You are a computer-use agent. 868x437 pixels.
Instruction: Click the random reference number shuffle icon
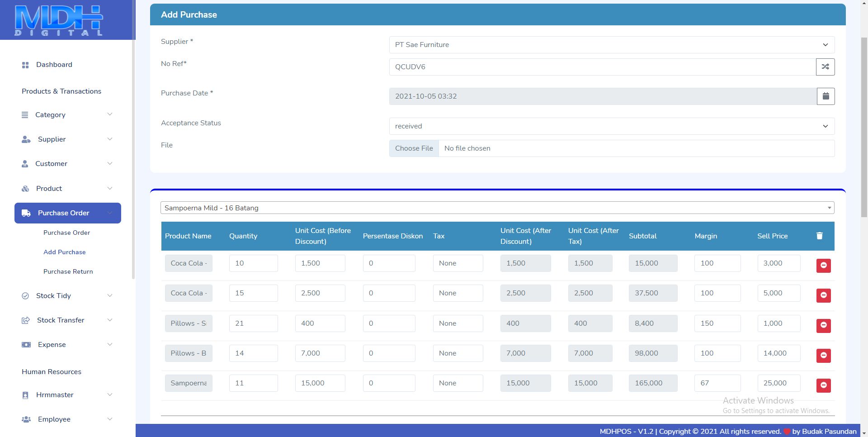(x=825, y=67)
